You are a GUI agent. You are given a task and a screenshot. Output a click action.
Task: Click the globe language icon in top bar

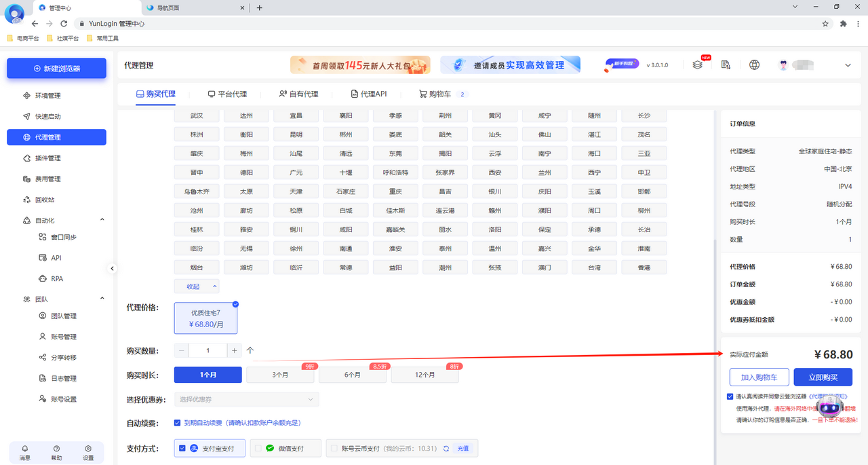click(754, 64)
